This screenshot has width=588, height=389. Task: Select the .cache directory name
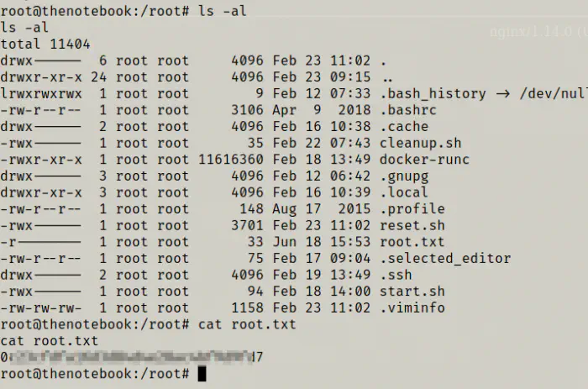[x=404, y=127]
